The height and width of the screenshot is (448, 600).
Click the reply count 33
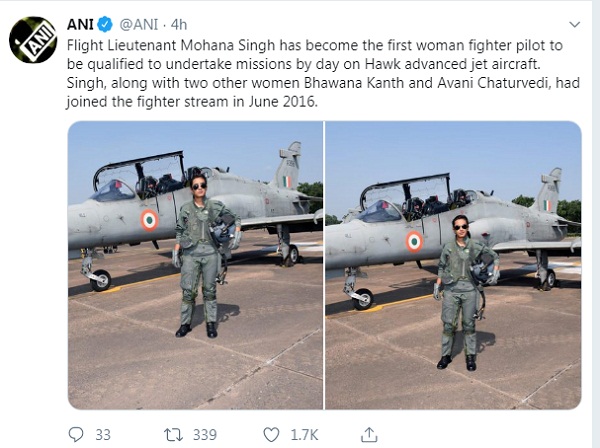[103, 434]
